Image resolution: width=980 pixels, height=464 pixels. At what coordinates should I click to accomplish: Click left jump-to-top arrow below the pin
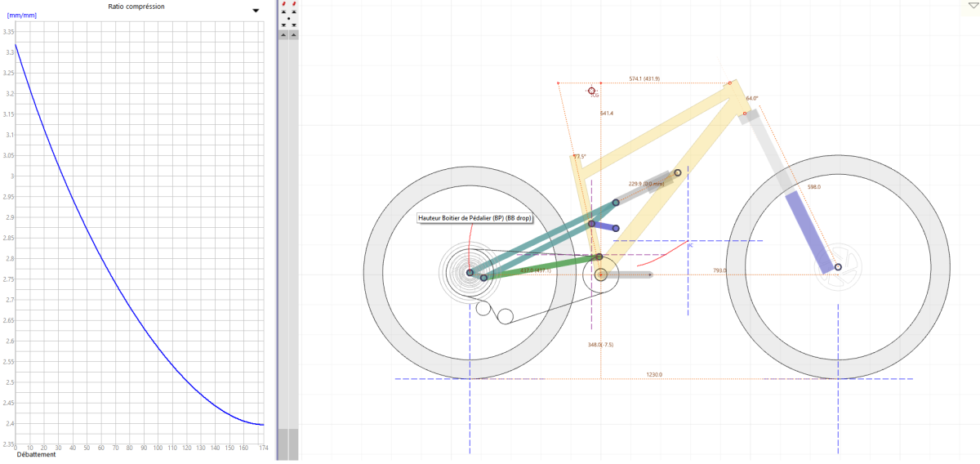(283, 12)
